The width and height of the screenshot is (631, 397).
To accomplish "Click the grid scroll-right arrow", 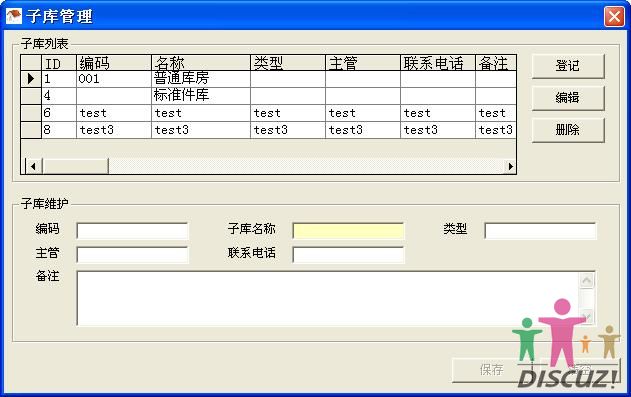I will pyautogui.click(x=510, y=166).
